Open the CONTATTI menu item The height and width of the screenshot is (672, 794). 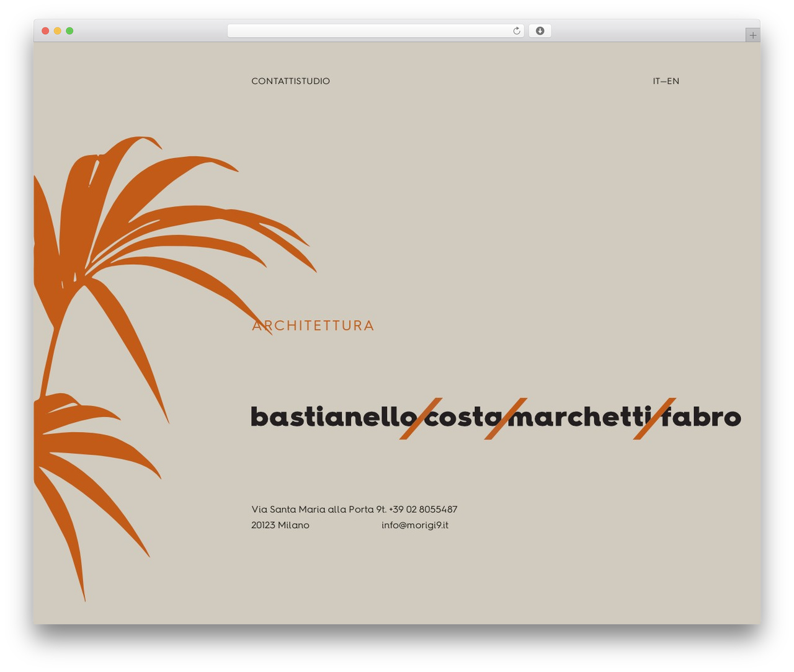[x=272, y=81]
